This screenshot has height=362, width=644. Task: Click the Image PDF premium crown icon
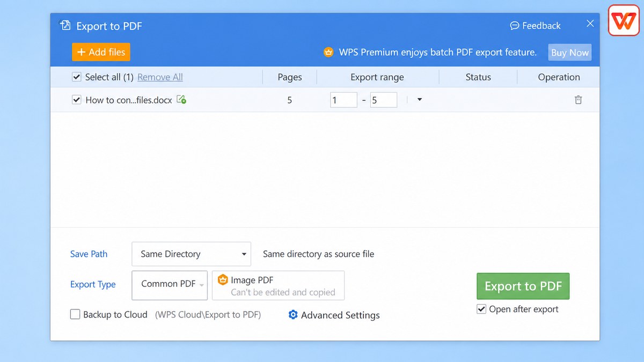(x=223, y=279)
